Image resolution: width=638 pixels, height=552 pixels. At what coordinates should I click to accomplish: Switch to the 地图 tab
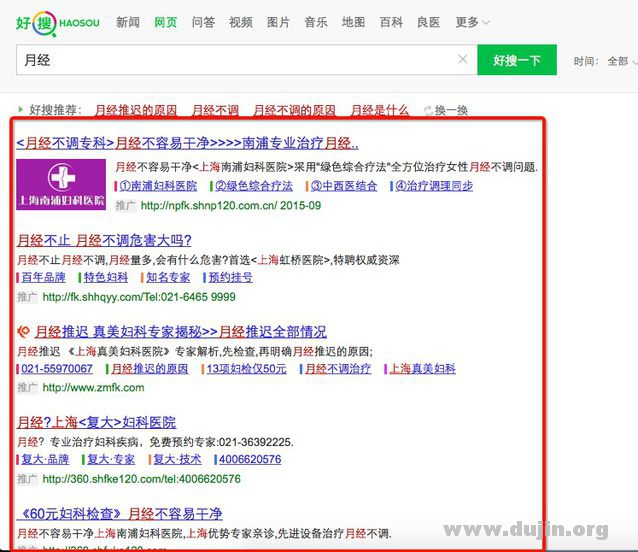tap(353, 22)
